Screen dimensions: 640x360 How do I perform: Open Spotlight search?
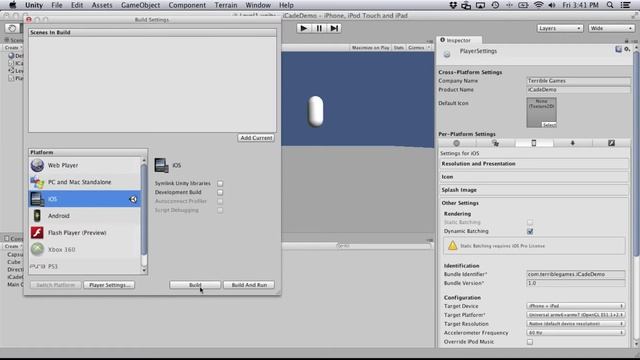(610, 5)
